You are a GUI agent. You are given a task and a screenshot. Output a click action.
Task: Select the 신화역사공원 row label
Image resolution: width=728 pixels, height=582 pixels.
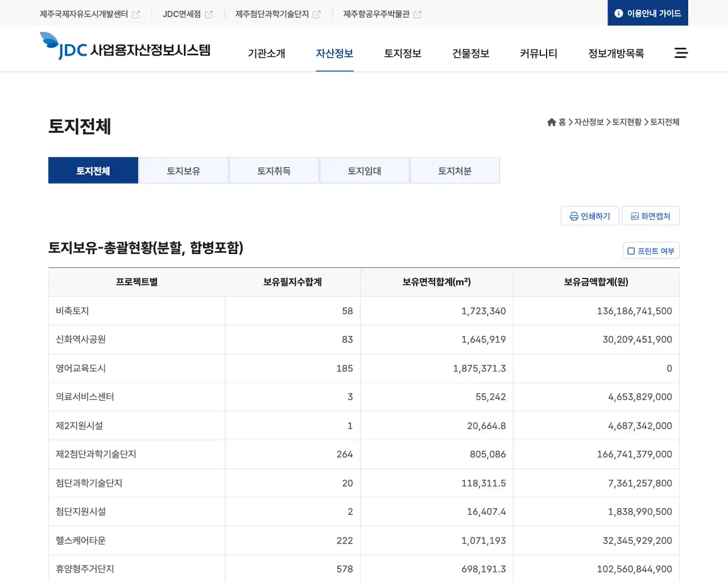point(81,339)
